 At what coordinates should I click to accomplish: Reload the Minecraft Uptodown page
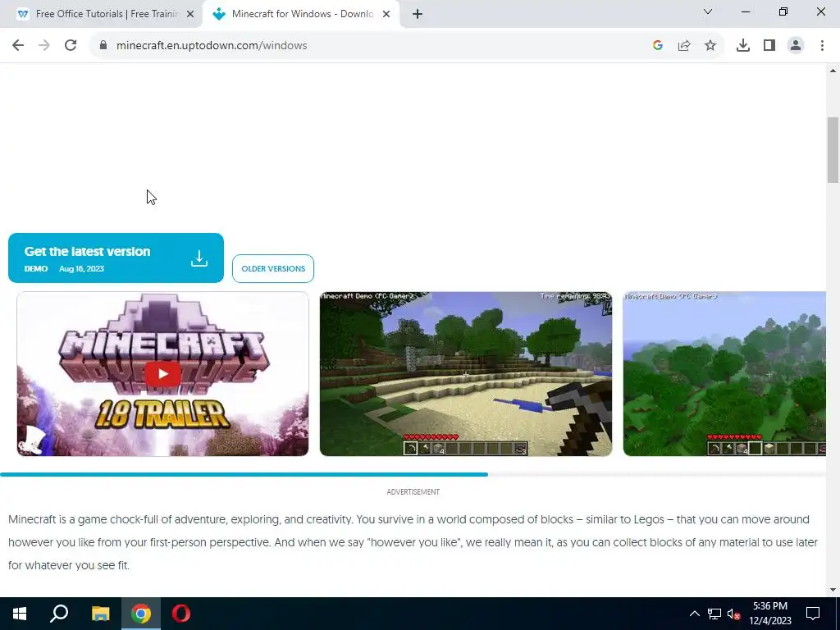pyautogui.click(x=71, y=46)
